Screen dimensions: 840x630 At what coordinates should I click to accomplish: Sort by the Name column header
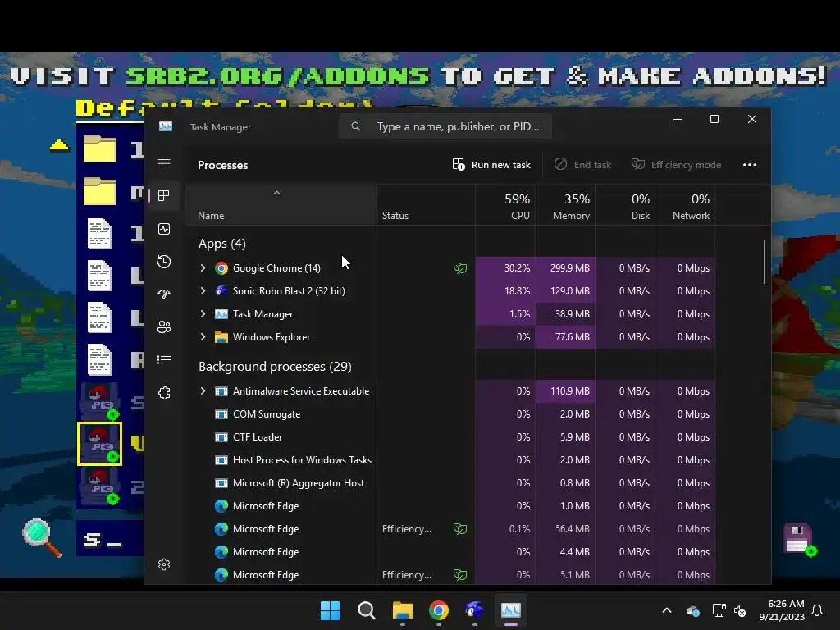pos(281,205)
